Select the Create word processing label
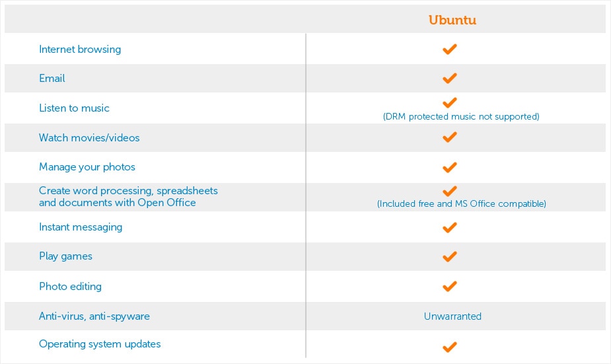 pos(128,197)
